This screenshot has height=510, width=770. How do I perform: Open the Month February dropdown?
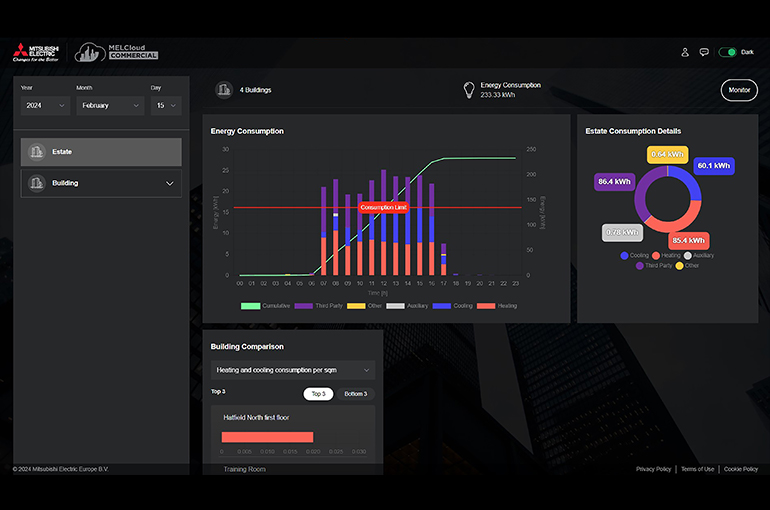(x=109, y=105)
